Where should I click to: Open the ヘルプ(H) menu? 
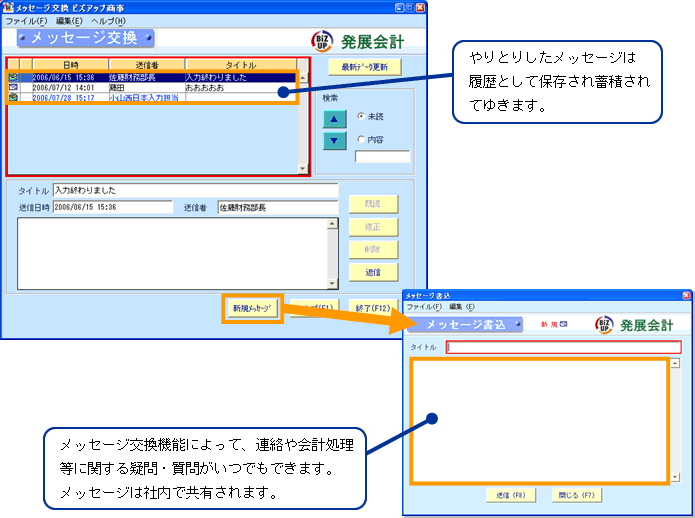coord(108,21)
